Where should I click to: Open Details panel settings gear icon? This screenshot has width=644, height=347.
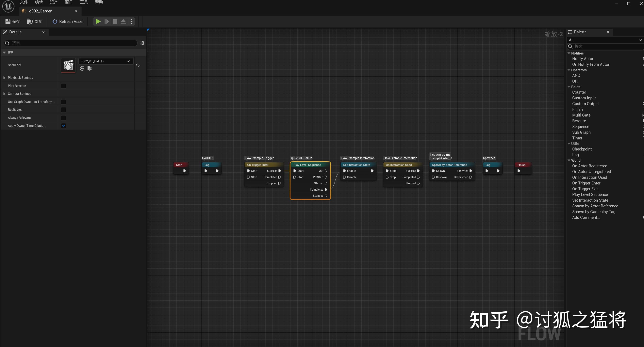point(142,43)
